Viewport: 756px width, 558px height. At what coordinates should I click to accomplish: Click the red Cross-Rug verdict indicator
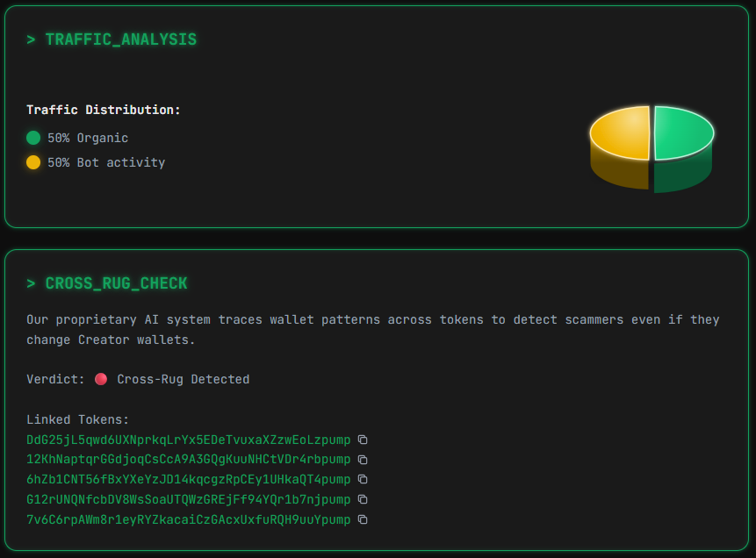tap(101, 379)
